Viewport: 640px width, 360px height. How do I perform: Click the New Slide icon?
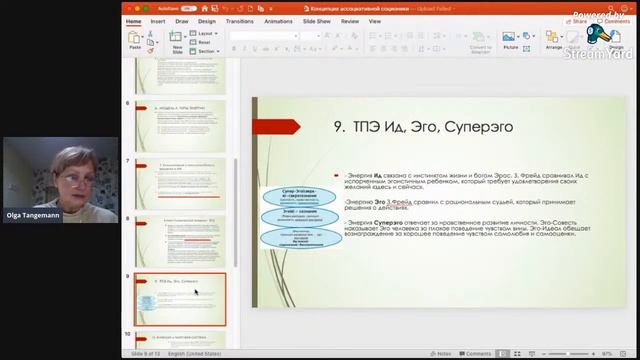(176, 37)
